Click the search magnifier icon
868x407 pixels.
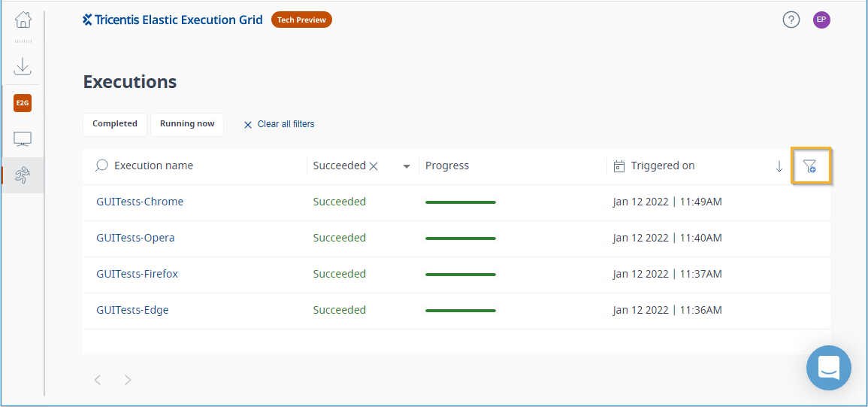[101, 166]
